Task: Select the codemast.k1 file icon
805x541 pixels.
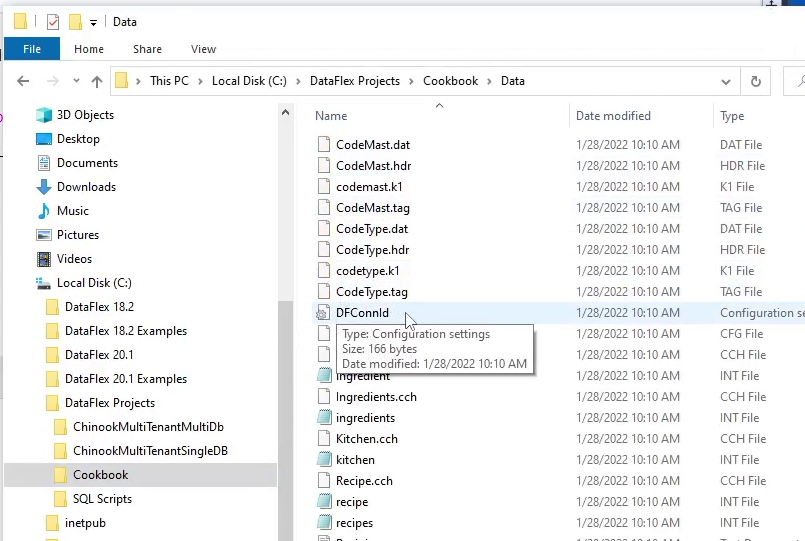Action: (x=323, y=187)
